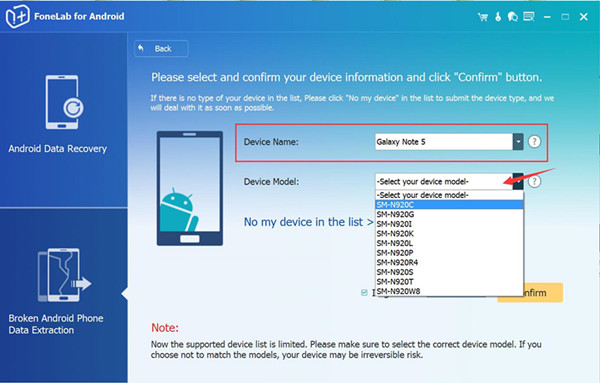Select the Broken Android Phone Data Extraction icon

pos(64,275)
